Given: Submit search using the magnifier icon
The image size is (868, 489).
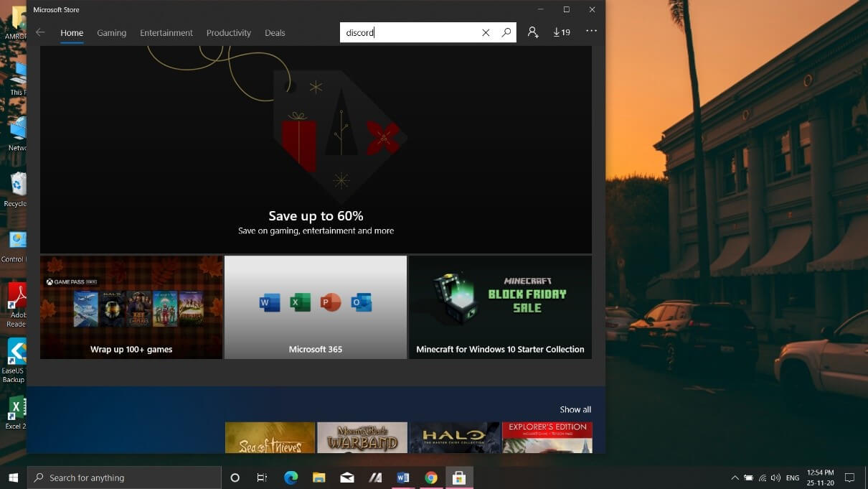Looking at the screenshot, I should (x=506, y=32).
